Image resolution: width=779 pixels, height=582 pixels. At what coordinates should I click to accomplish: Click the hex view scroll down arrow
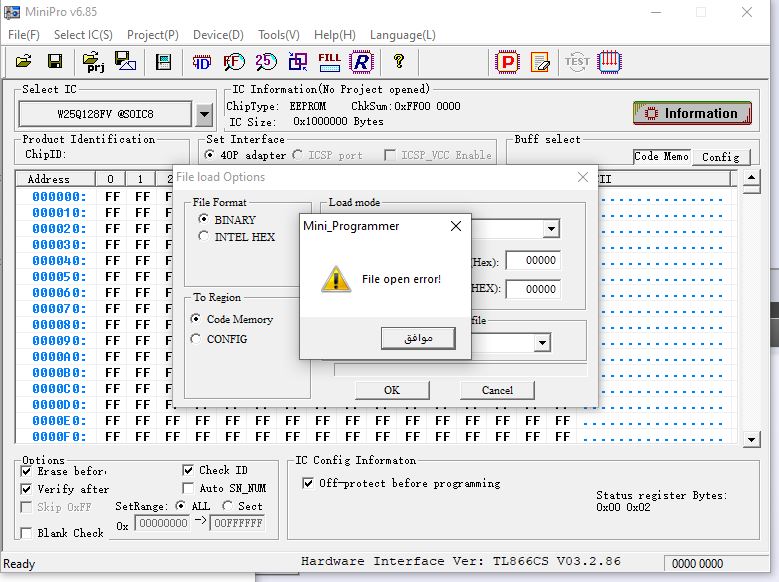[x=751, y=439]
